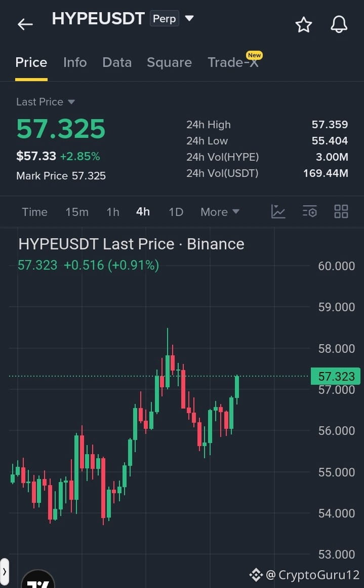Open the Data tab
364x588 pixels.
coord(117,62)
